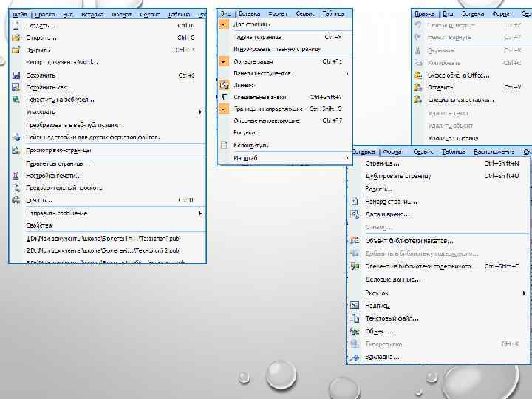The image size is (532, 399).
Task: Choose Дублировать страницу in Insert menu
Action: tap(398, 176)
